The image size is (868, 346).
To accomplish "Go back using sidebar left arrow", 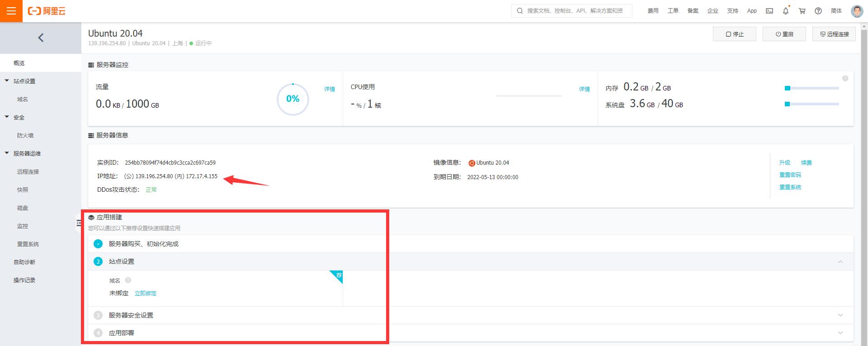I will [x=41, y=38].
